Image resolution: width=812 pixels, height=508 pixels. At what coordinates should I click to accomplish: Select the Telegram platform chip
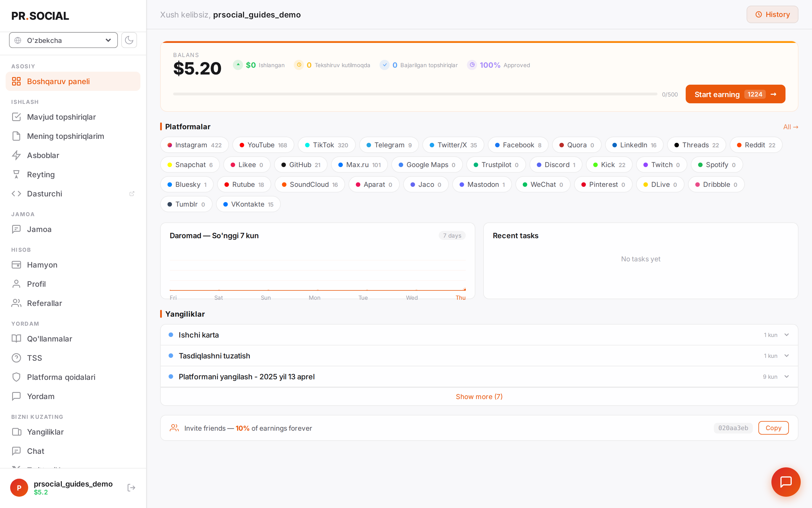coord(389,145)
